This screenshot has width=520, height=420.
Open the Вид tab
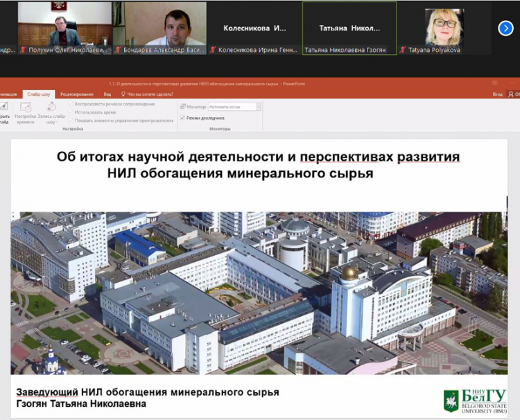(x=107, y=94)
